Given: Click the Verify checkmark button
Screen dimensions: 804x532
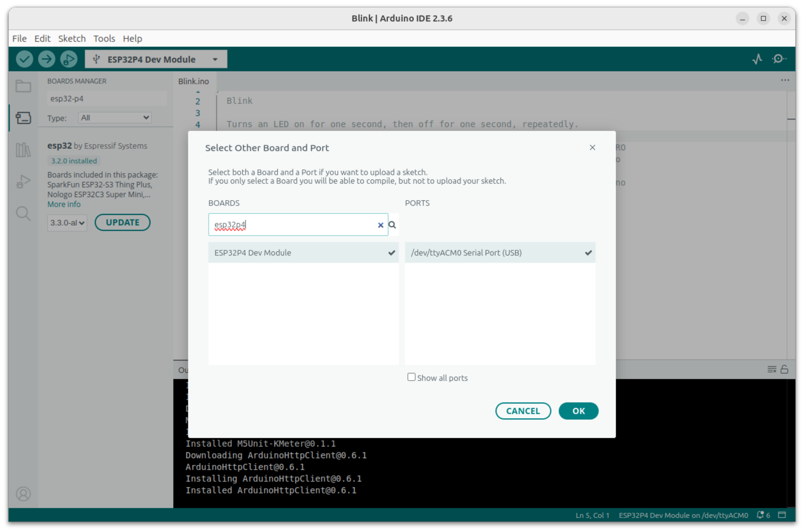Looking at the screenshot, I should tap(25, 59).
